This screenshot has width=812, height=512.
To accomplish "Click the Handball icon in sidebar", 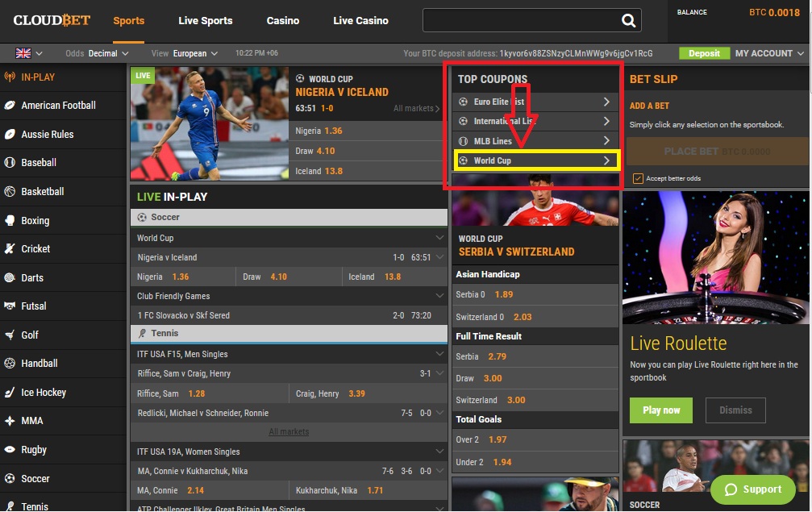I will pos(10,364).
